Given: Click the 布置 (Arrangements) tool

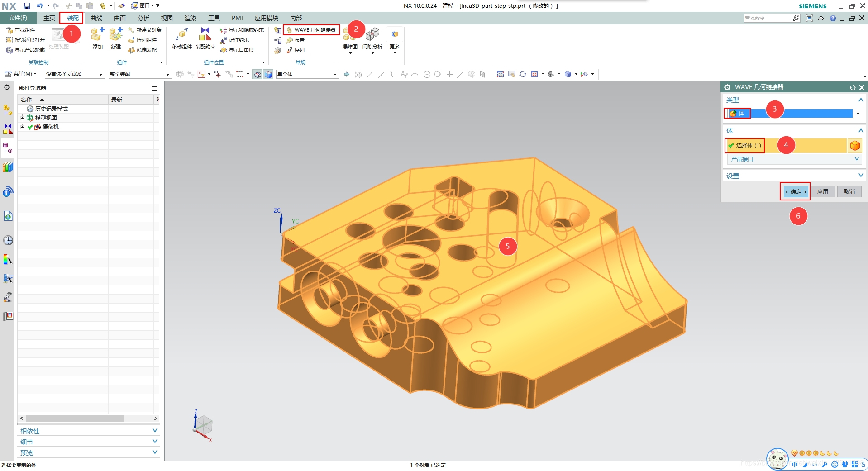Looking at the screenshot, I should coord(296,40).
